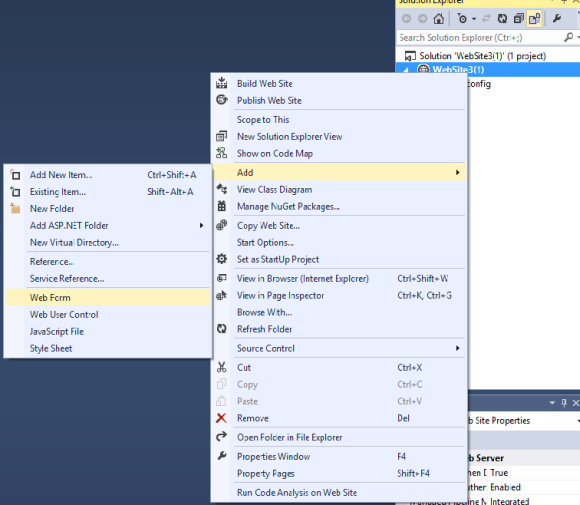The width and height of the screenshot is (580, 505).
Task: Click the View in Browser icon
Action: coord(222,278)
